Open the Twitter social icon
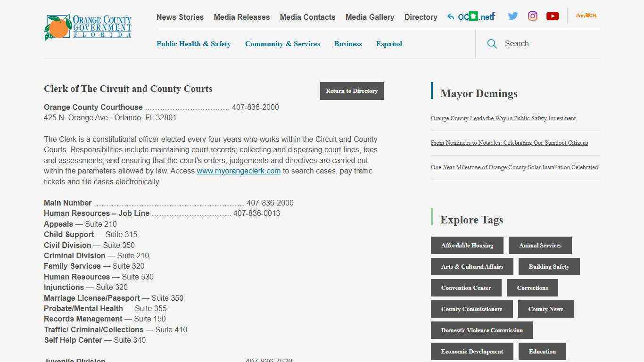This screenshot has width=644, height=362. click(512, 16)
